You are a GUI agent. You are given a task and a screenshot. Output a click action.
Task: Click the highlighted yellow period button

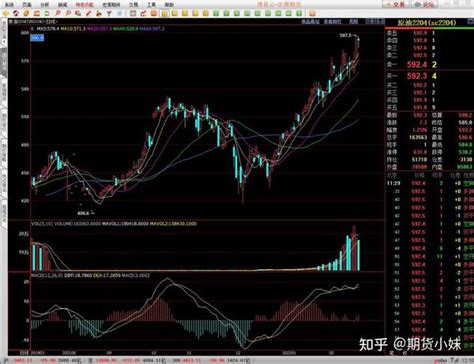pyautogui.click(x=164, y=14)
